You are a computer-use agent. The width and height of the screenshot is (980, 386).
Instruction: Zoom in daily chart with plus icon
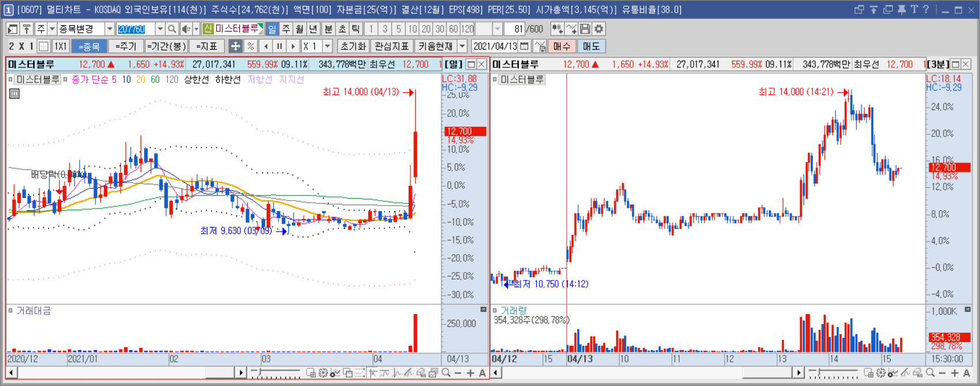pyautogui.click(x=470, y=373)
